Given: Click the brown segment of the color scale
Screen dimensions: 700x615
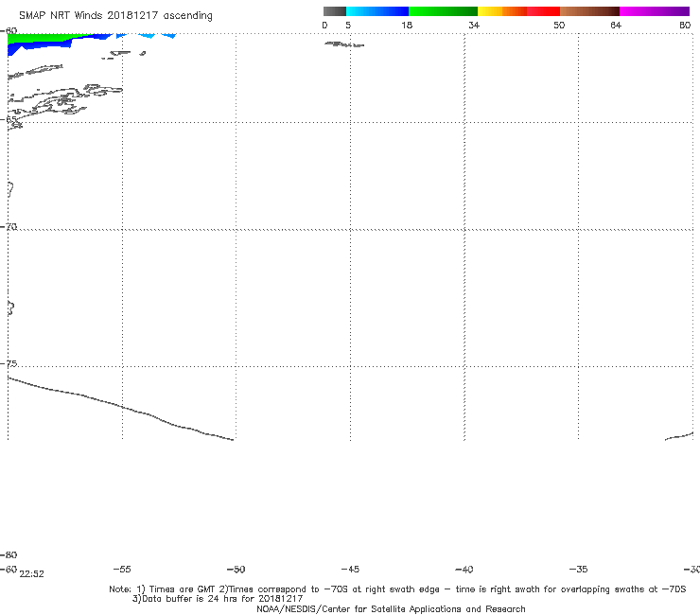Looking at the screenshot, I should (589, 11).
